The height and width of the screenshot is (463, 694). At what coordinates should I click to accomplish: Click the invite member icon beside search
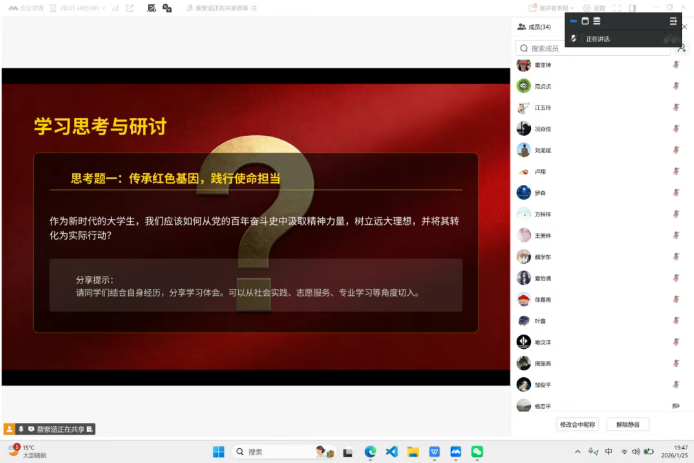click(x=681, y=47)
